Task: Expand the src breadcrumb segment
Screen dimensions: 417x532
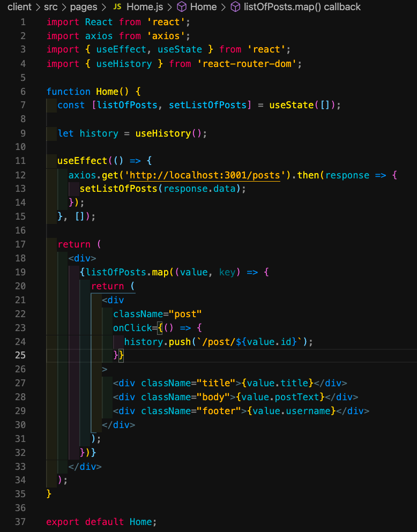Action: [x=51, y=7]
